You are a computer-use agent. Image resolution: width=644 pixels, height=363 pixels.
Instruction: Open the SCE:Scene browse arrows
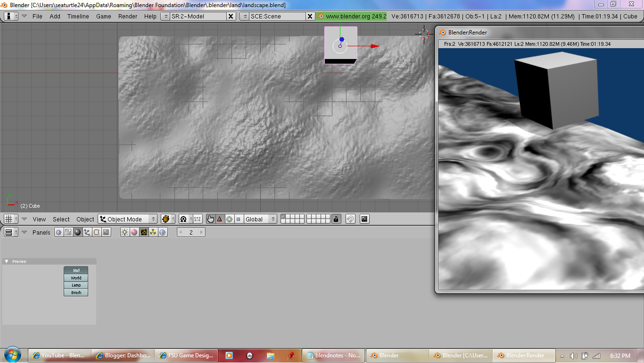point(245,16)
